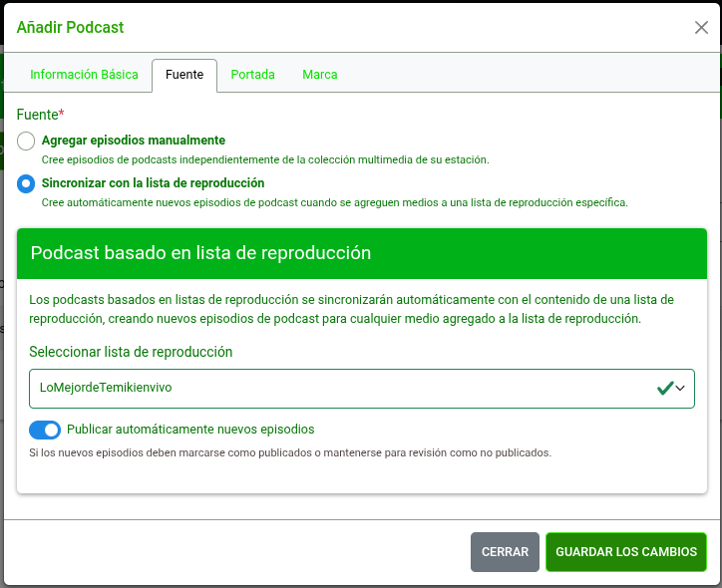Click the green validation checkmark icon
The width and height of the screenshot is (722, 588).
[x=664, y=389]
